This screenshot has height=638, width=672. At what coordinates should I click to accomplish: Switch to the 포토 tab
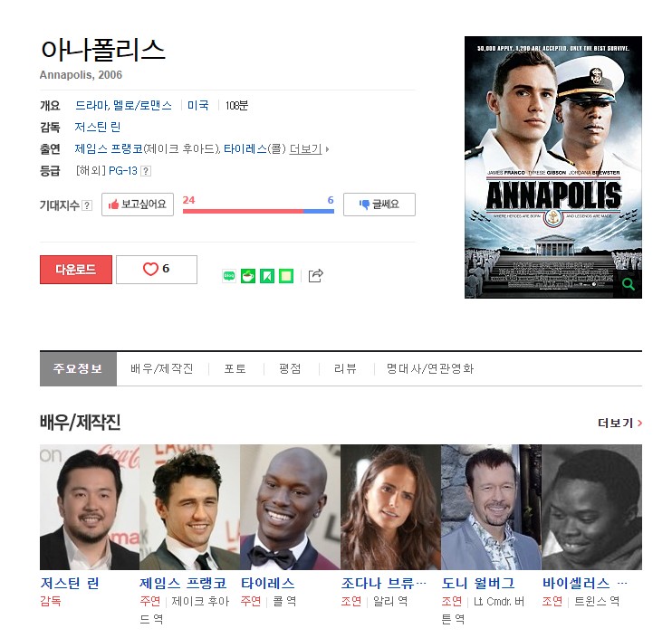pos(235,368)
